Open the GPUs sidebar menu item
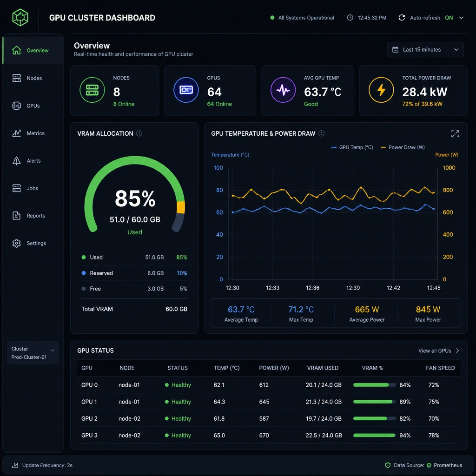 coord(33,106)
